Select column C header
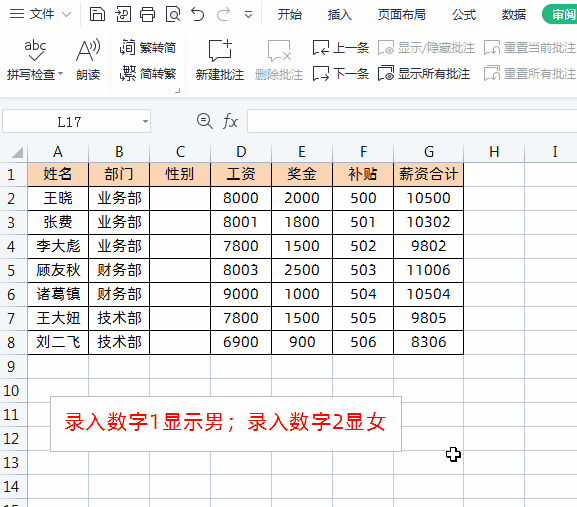 pyautogui.click(x=180, y=152)
